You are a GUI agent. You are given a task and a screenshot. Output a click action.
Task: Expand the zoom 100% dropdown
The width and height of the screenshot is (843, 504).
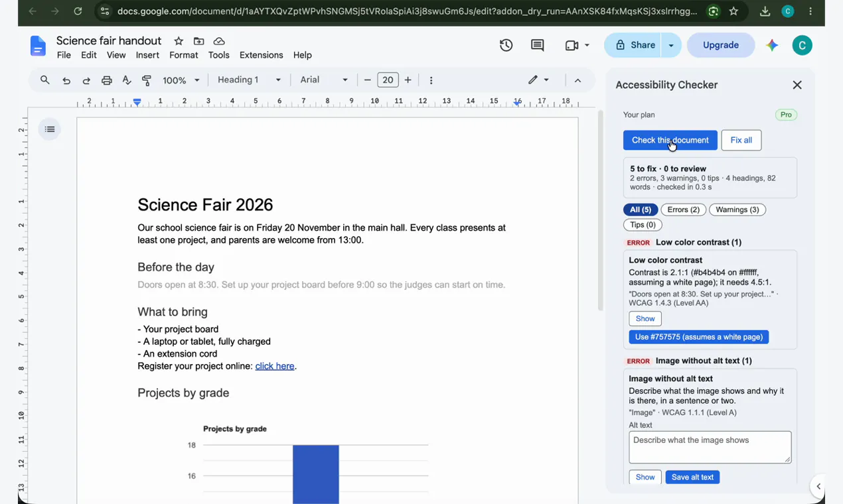181,80
